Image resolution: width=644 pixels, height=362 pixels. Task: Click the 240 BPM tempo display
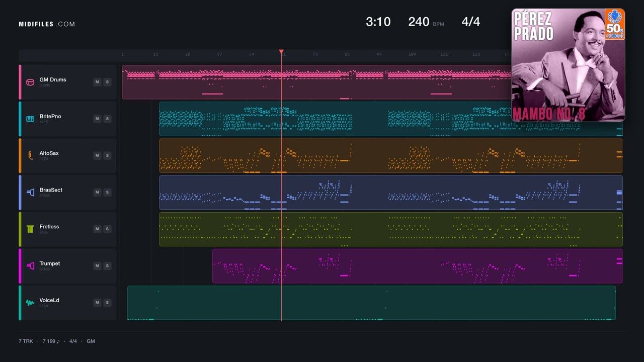(x=426, y=22)
